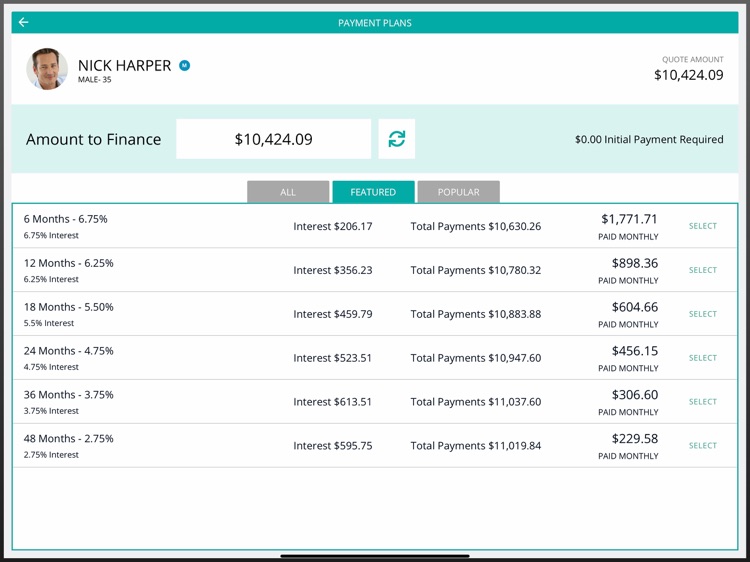Click the $229.58 monthly payment

coord(635,439)
